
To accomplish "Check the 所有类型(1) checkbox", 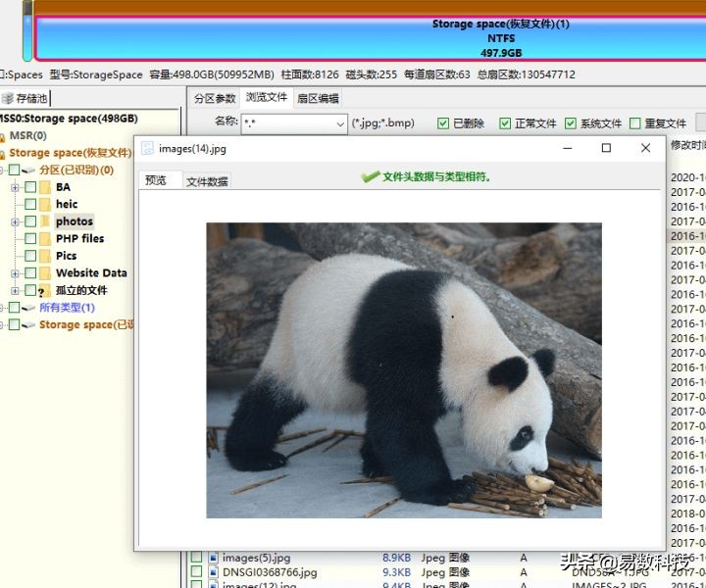I will click(15, 308).
